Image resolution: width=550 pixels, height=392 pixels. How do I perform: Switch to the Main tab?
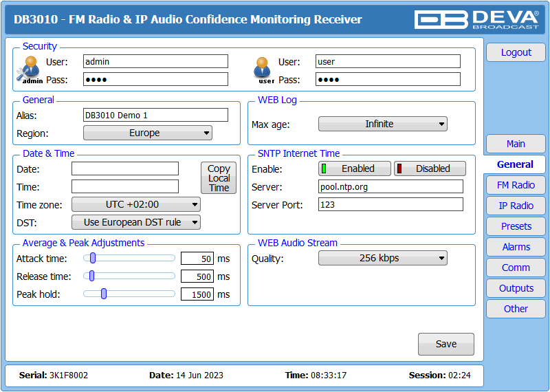(516, 144)
